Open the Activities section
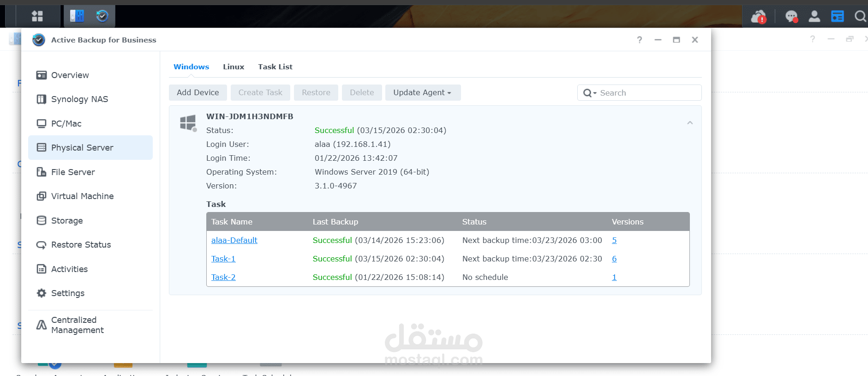868x376 pixels. (69, 269)
